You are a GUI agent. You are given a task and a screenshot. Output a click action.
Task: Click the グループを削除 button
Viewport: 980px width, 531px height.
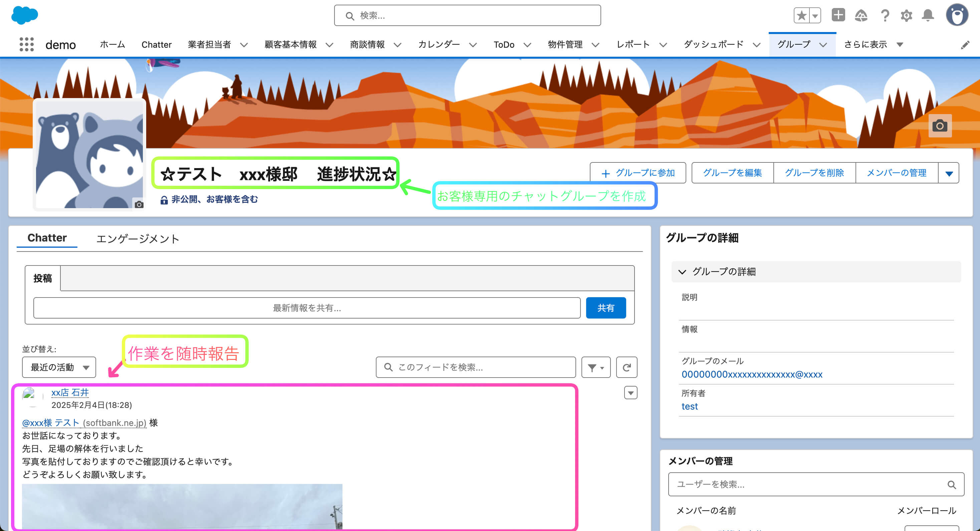point(814,173)
